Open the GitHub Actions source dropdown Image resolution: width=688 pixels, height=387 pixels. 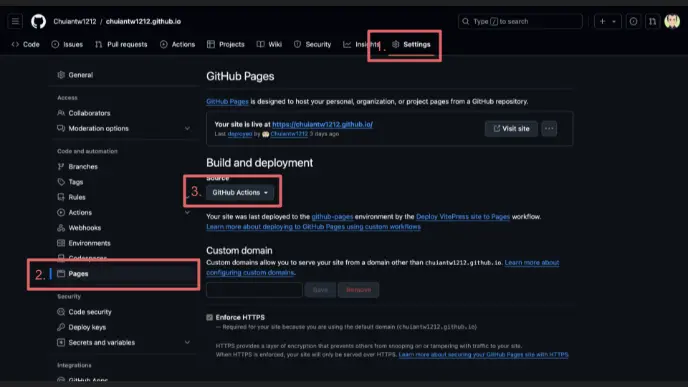(240, 193)
